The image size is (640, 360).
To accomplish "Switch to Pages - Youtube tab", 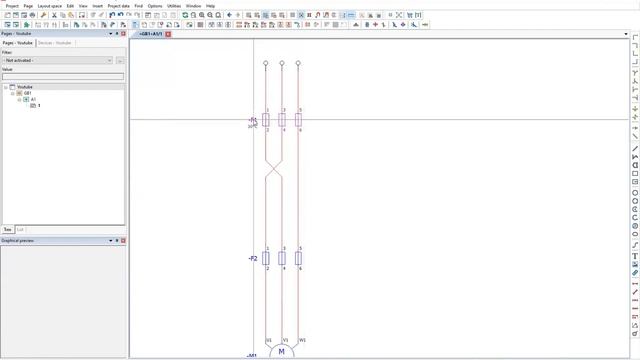I will tap(18, 43).
